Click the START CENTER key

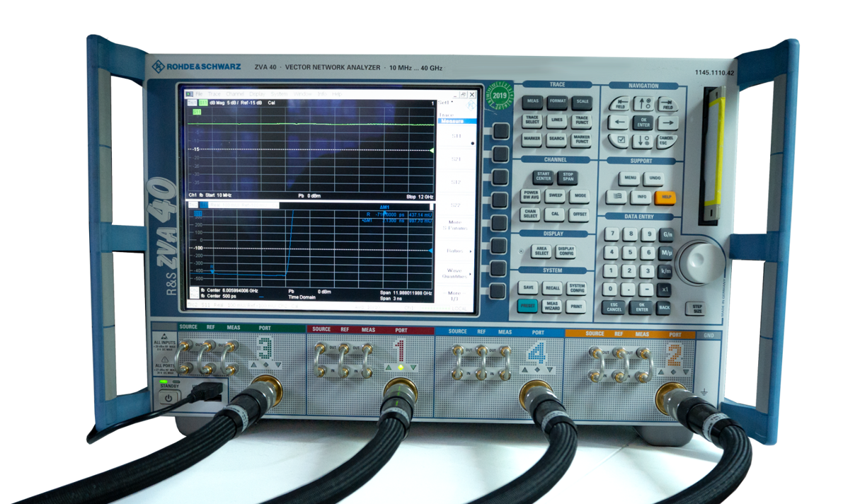543,176
